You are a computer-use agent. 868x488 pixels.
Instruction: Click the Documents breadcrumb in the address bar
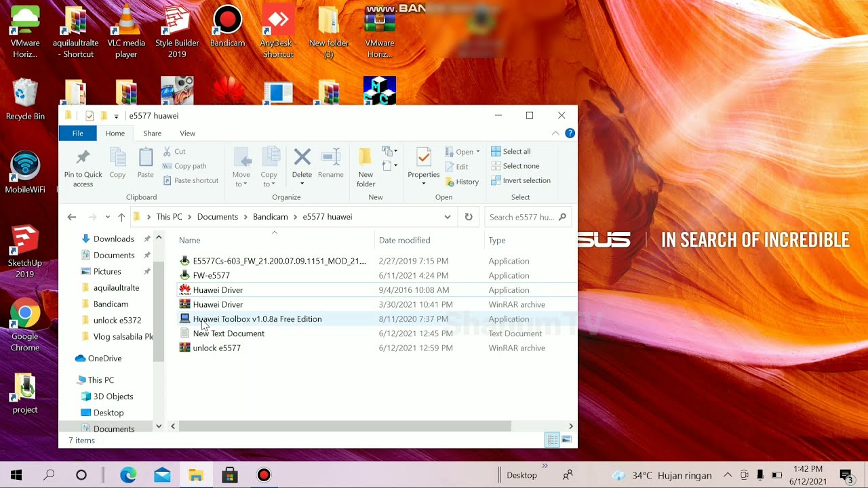[x=218, y=217]
